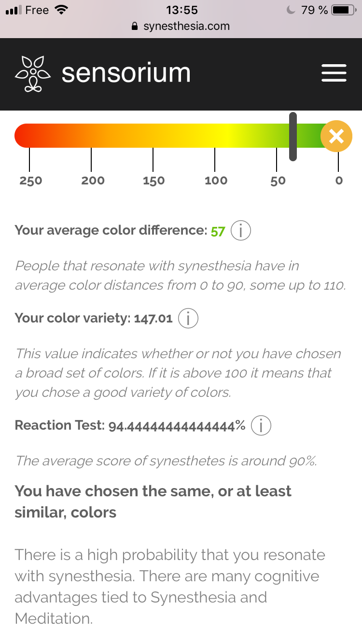
Task: Tap the Do Not Disturb moon icon
Action: pyautogui.click(x=291, y=10)
